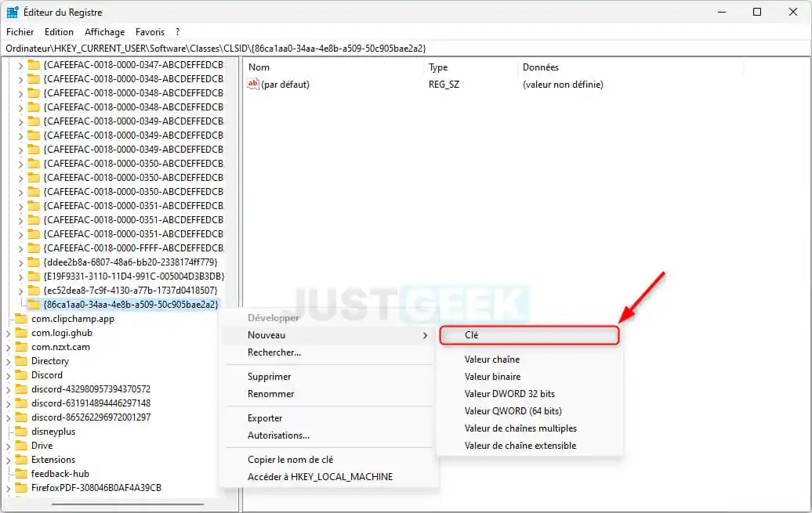Choose Exporter in the context menu
Viewport: 812px width, 513px height.
tap(329, 417)
